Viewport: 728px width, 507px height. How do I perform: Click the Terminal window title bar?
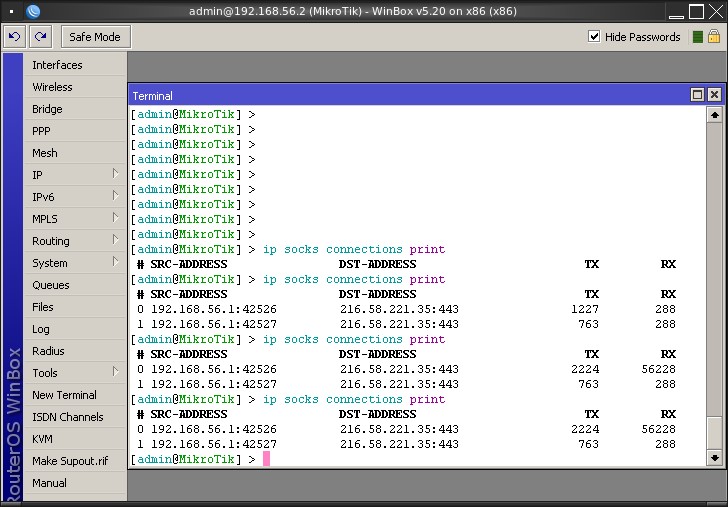(409, 95)
